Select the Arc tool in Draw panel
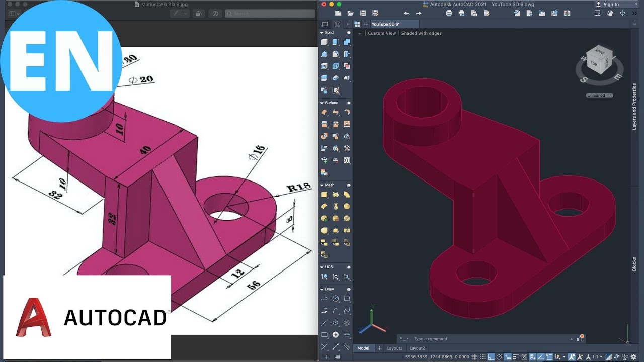Screen dimensions: 644x362 [336, 311]
